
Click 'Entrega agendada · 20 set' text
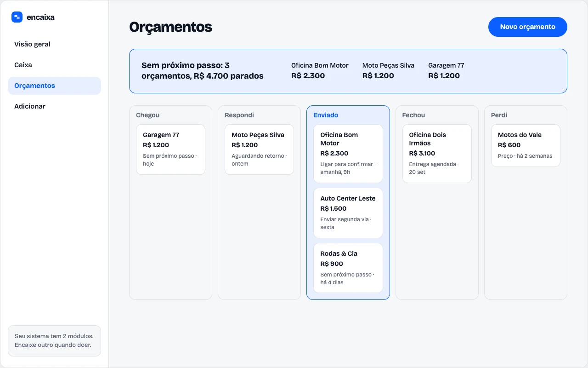[434, 168]
